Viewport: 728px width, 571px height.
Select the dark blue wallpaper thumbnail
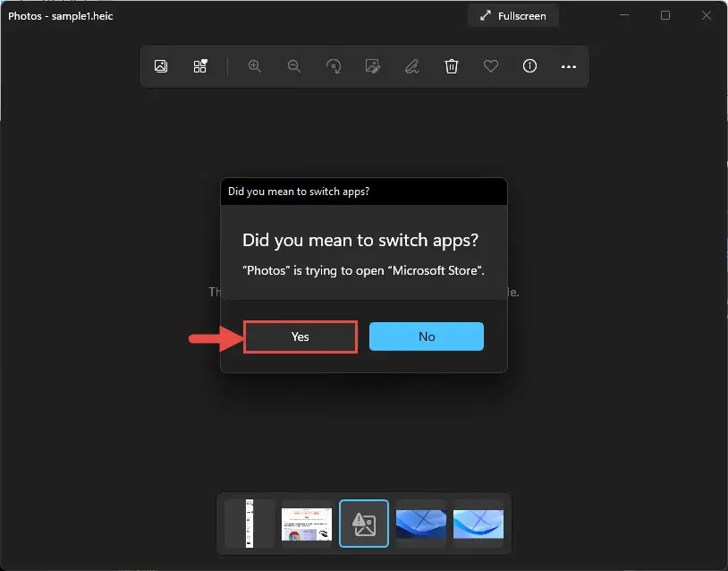[421, 524]
